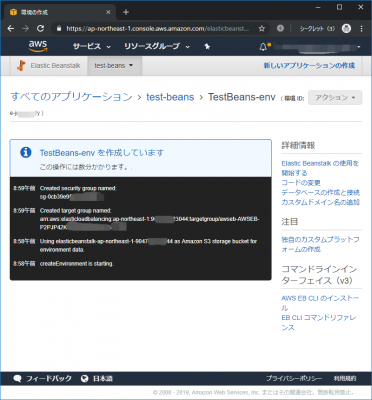The height and width of the screenshot is (400, 372).
Task: Open 独自のカスタムプラットフォームの作成 link
Action: click(x=320, y=244)
